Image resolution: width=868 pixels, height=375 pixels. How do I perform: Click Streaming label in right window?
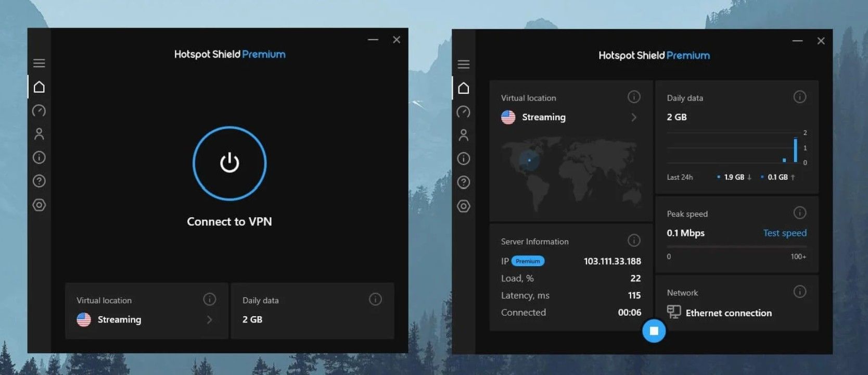544,117
